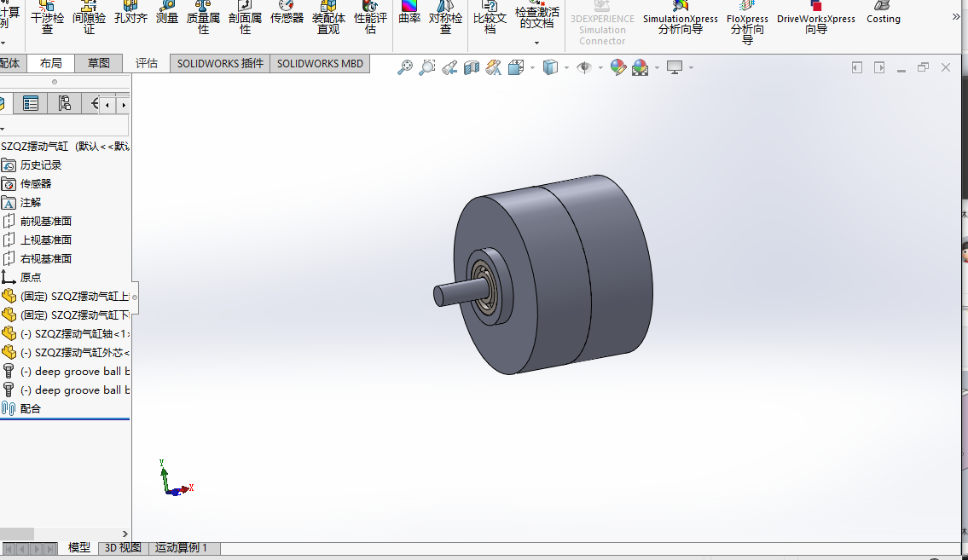Open Hide/Show Items dropdown arrow
Screen dimensions: 968x560
coord(600,67)
